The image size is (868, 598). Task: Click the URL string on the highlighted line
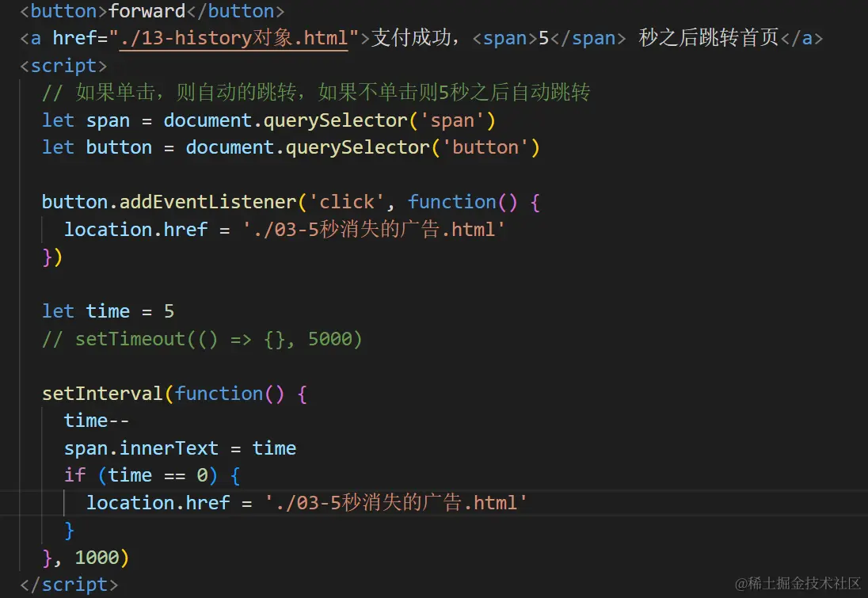396,503
